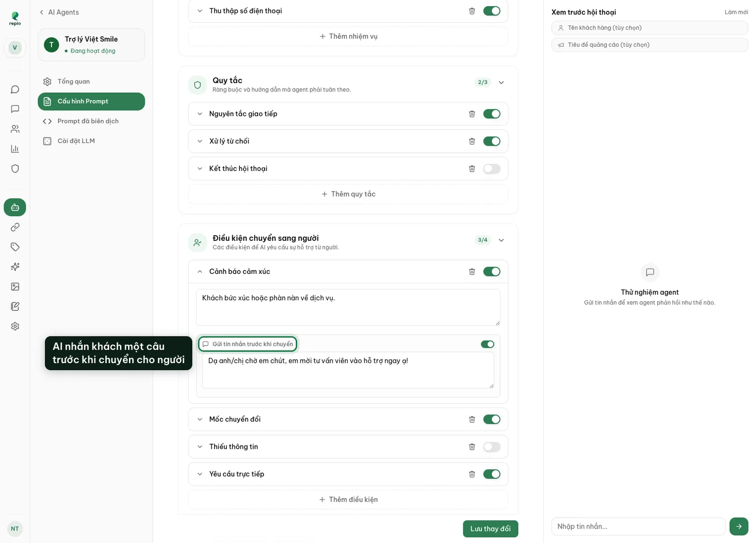756x543 pixels.
Task: Send the preview chat message
Action: click(739, 526)
